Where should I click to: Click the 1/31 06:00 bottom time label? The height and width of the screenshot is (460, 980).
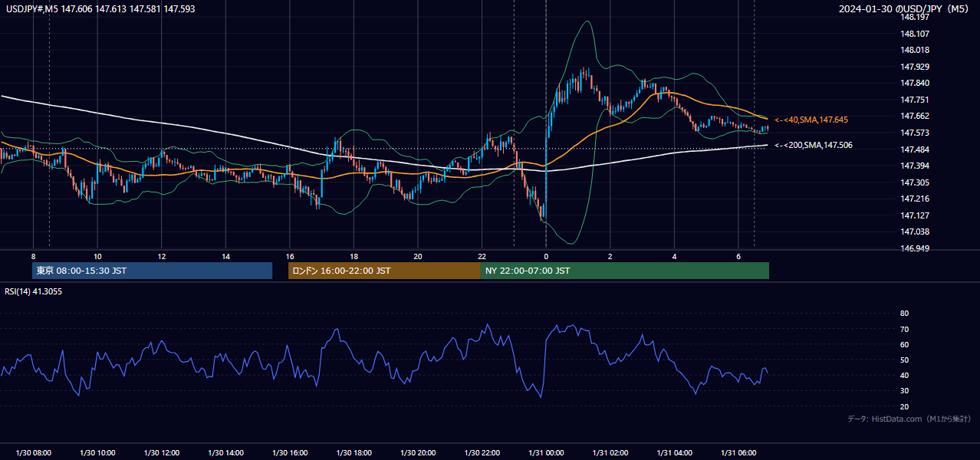738,453
